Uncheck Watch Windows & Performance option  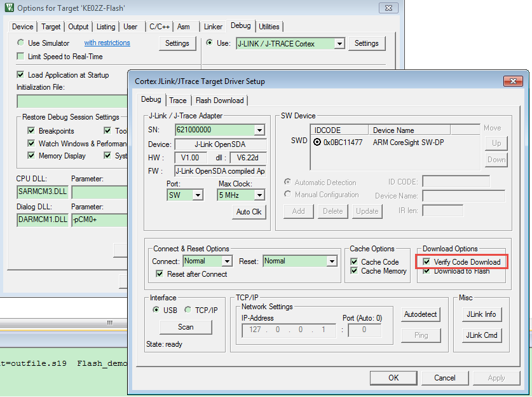click(x=31, y=143)
